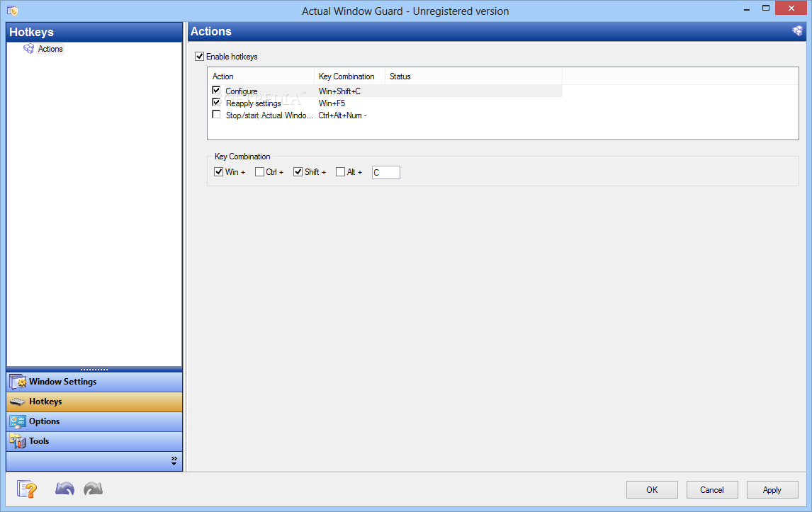Click the Apply button
The image size is (812, 512).
click(x=772, y=490)
